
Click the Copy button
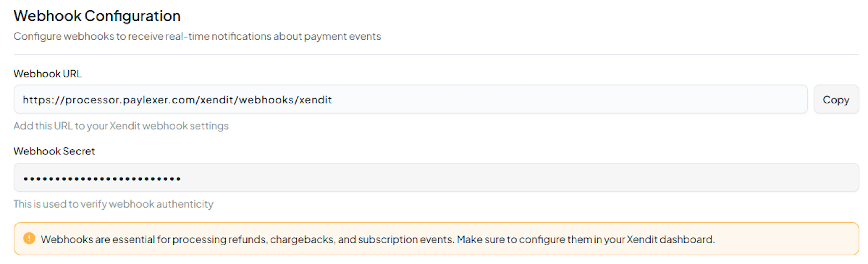836,100
